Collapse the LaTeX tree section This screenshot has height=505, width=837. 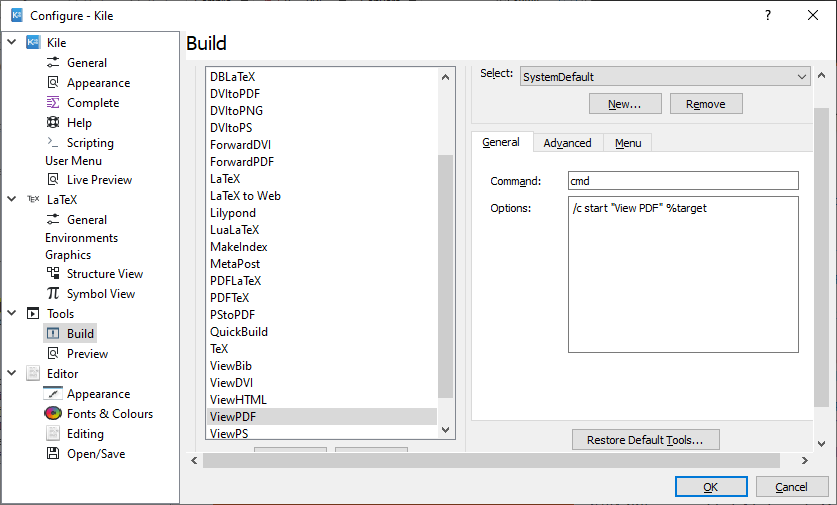tap(12, 199)
